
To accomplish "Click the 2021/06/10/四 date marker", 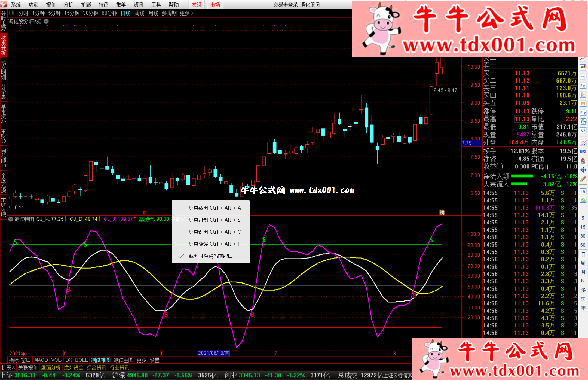I will pyautogui.click(x=214, y=353).
